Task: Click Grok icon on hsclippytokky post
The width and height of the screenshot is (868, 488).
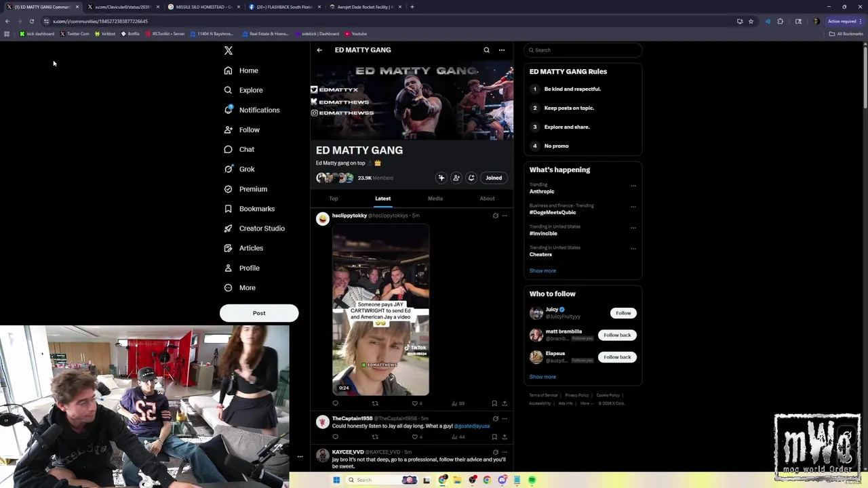Action: pyautogui.click(x=496, y=216)
